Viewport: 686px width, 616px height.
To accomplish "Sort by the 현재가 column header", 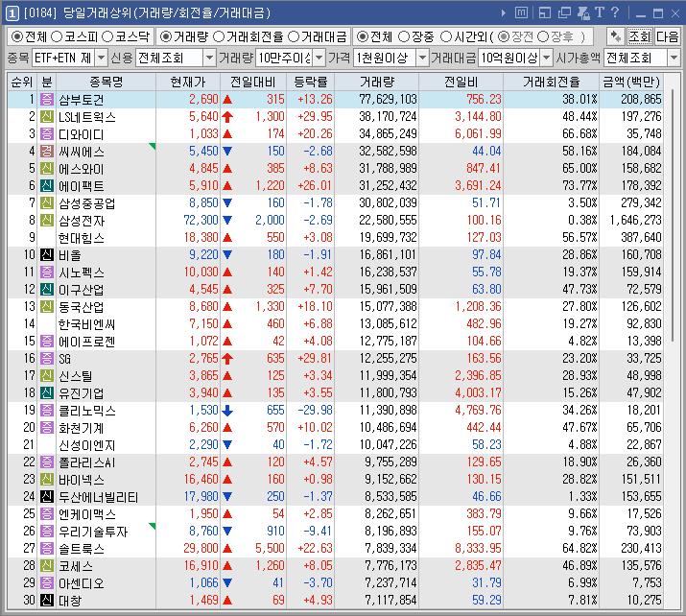I will (188, 82).
